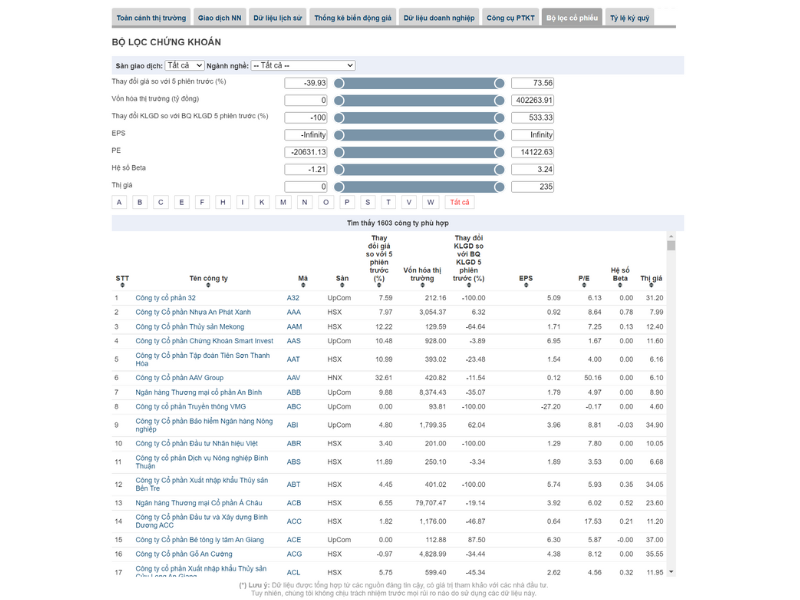Click right slider handle for Thị giá
This screenshot has height=600, width=800.
click(499, 187)
